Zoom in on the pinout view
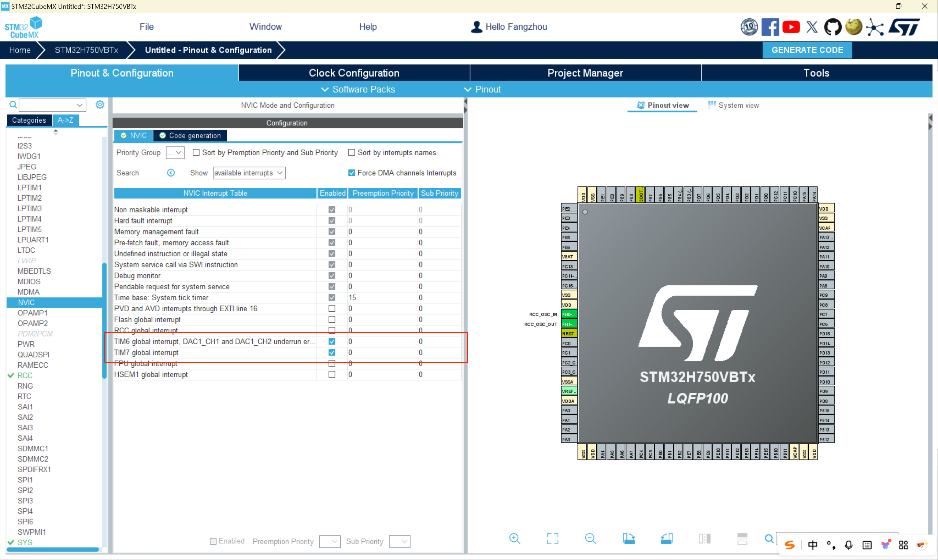The image size is (938, 560). pos(515,538)
